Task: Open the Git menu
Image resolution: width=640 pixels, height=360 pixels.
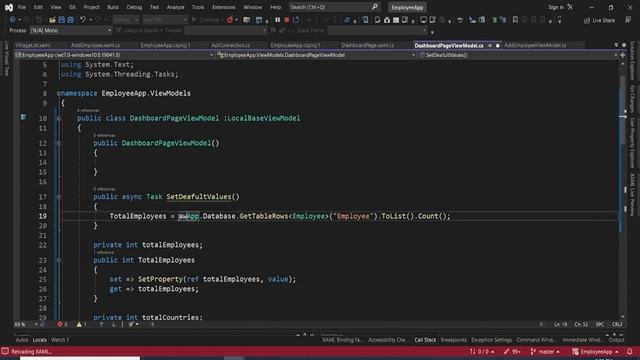Action: pyautogui.click(x=72, y=7)
